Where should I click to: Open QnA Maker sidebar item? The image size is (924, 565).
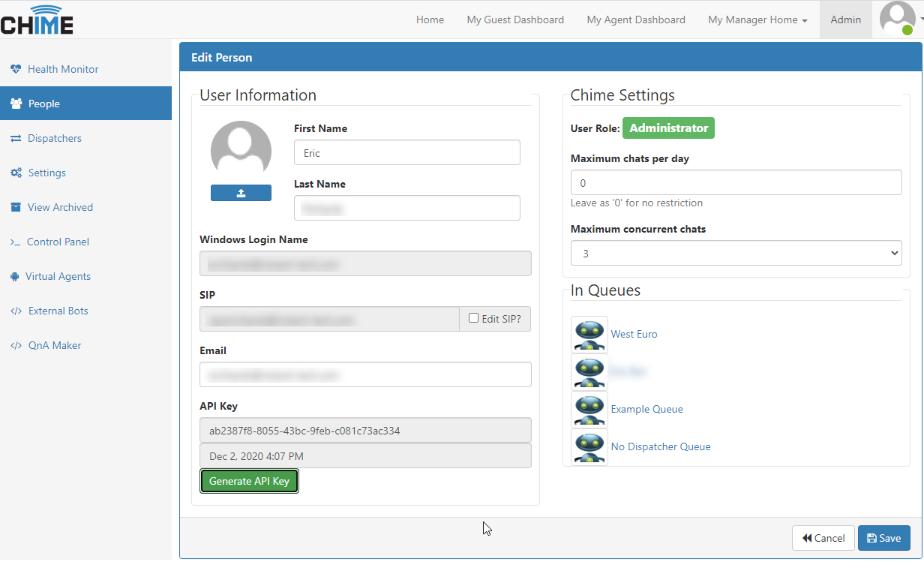[85, 345]
